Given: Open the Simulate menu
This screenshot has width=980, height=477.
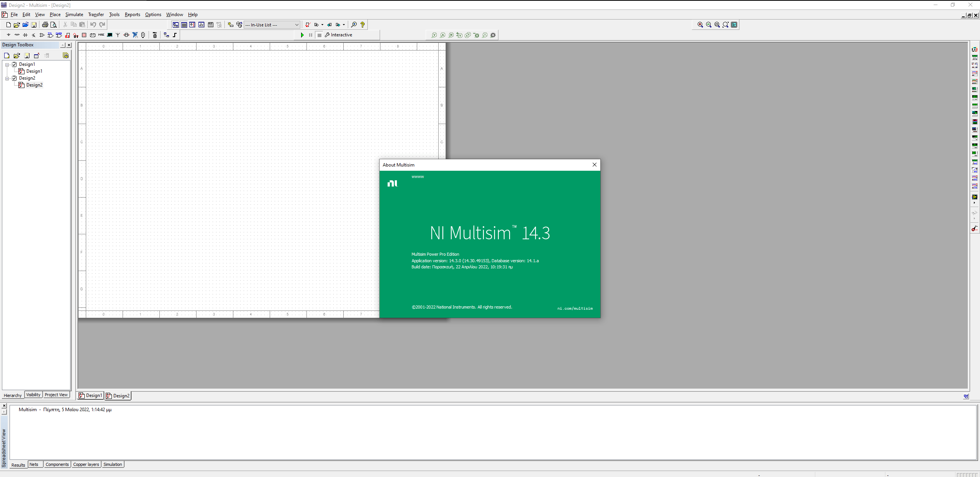Looking at the screenshot, I should pyautogui.click(x=74, y=15).
